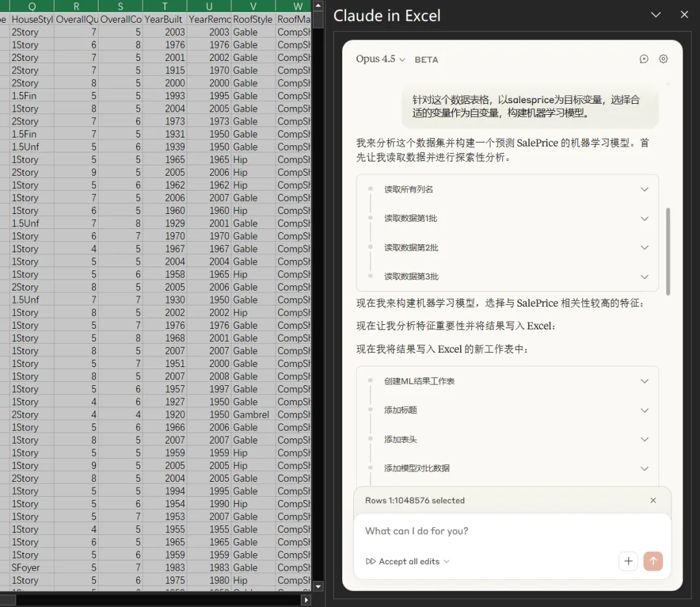700x607 pixels.
Task: Click the YearRemod cell showing 1990
Action: point(209,504)
